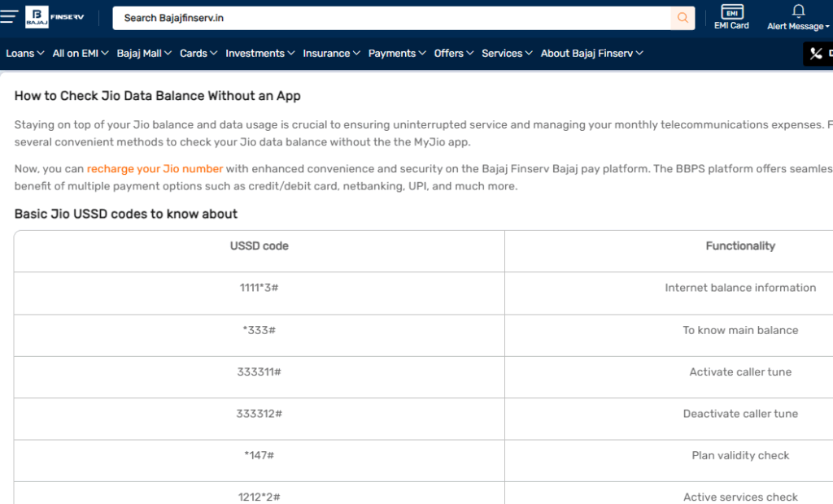Image resolution: width=833 pixels, height=504 pixels.
Task: Expand the All on EMI menu
Action: [81, 53]
